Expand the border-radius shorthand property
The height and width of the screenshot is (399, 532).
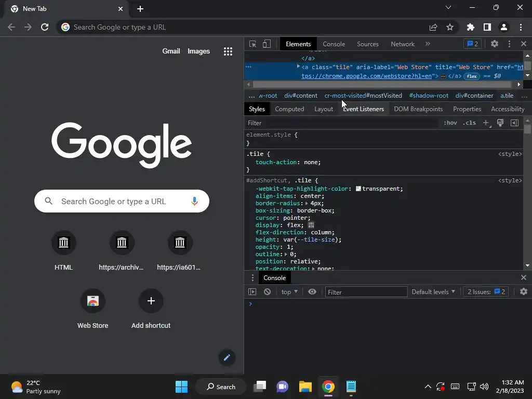tap(307, 203)
